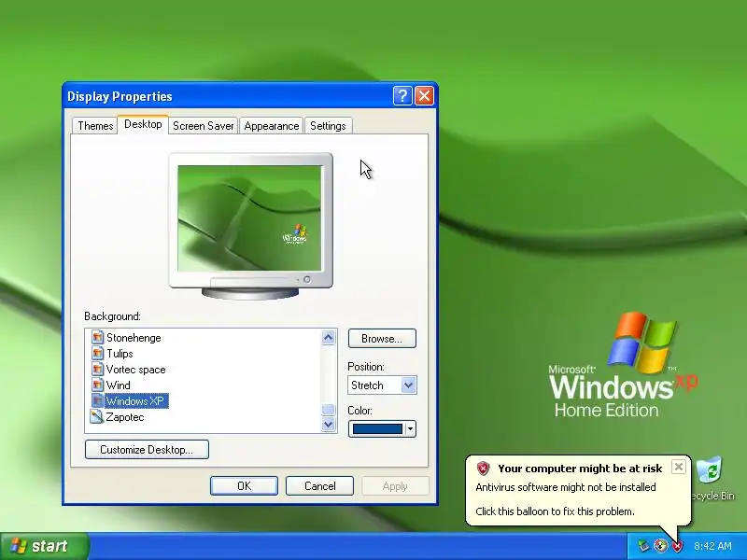This screenshot has width=747, height=560.
Task: Click the Stonehenge wallpaper file icon
Action: [98, 338]
